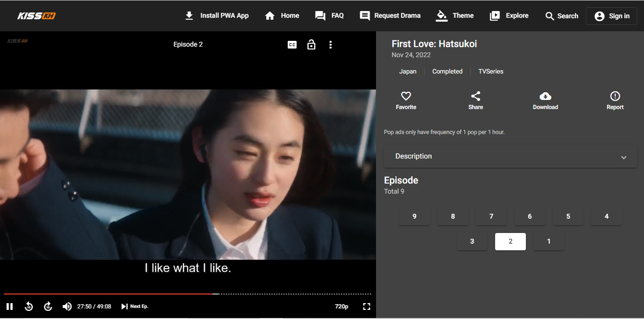Open the player's three-dot options menu

pyautogui.click(x=330, y=45)
